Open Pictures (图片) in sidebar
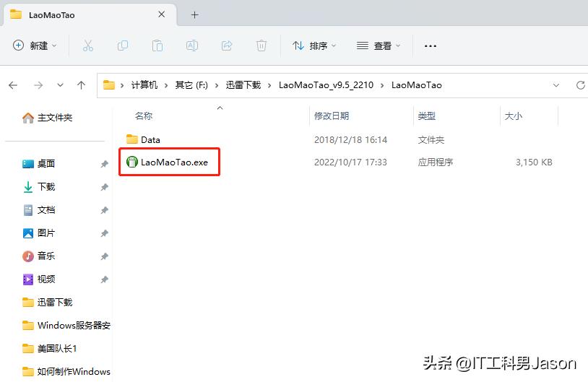Viewport: 588px width, 382px height. point(38,233)
